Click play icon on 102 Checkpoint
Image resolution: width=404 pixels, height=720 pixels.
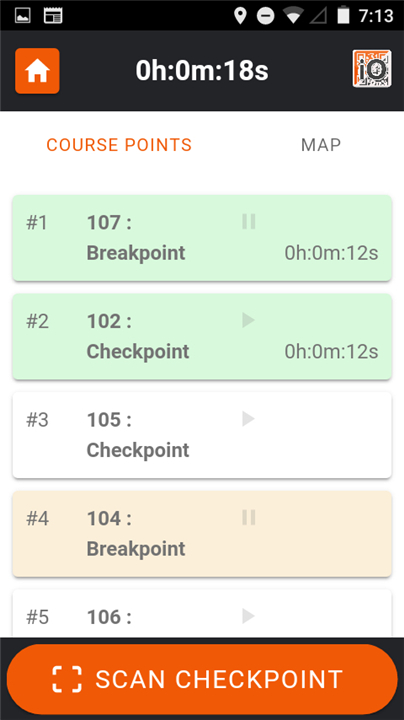[x=248, y=320]
